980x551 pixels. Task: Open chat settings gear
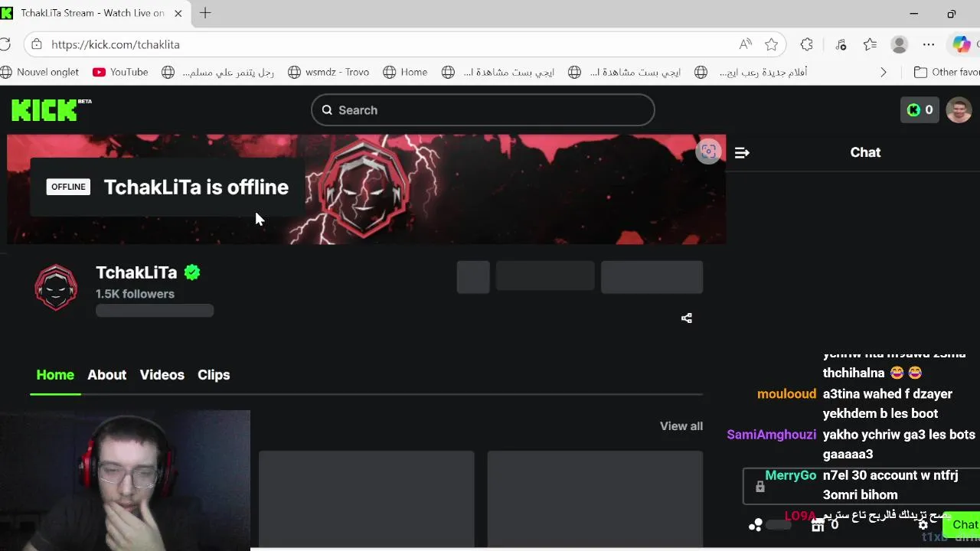(x=923, y=524)
